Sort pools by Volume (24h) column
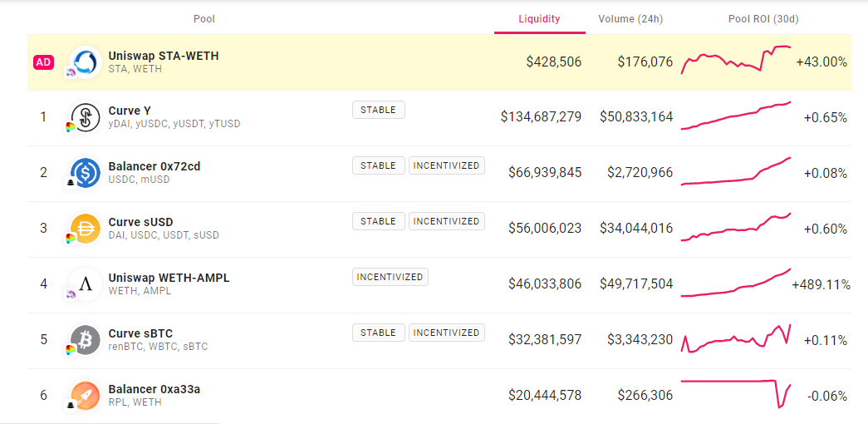Screen dimensions: 868x424 pyautogui.click(x=630, y=19)
